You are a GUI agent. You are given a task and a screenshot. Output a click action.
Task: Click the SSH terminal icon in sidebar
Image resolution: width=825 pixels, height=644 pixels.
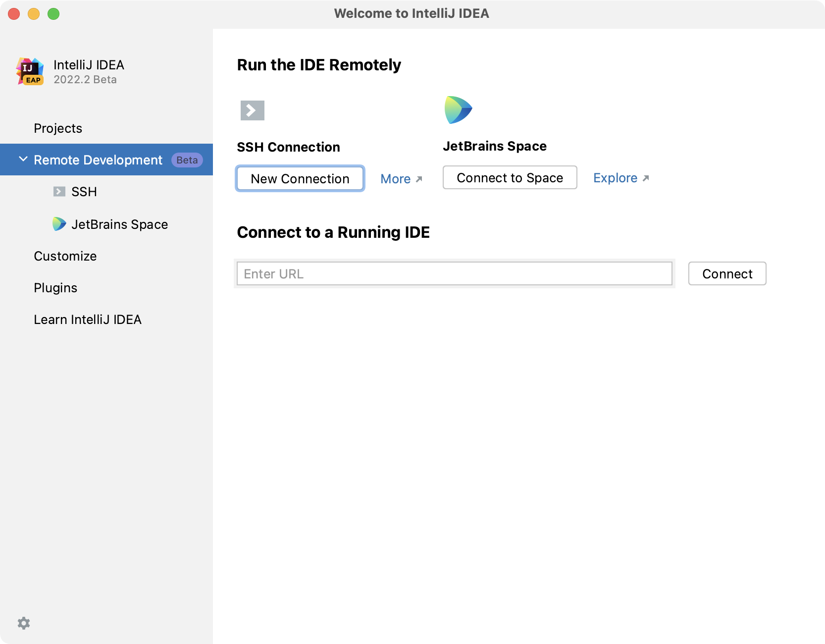tap(59, 192)
